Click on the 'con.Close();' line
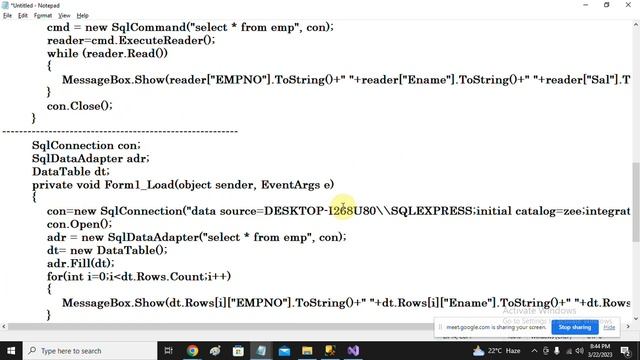The width and height of the screenshot is (640, 360). pyautogui.click(x=80, y=106)
